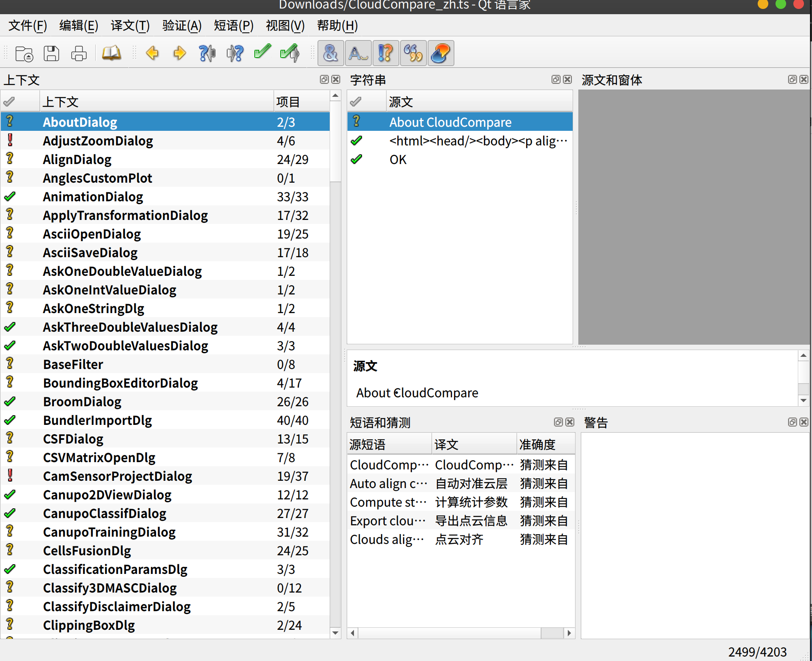The width and height of the screenshot is (812, 661).
Task: Click the context list scroll up arrow
Action: (x=335, y=96)
